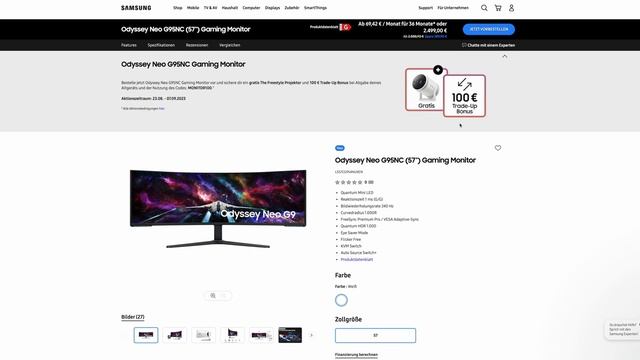Open the TV & AV menu
The image size is (640, 360).
tap(211, 8)
